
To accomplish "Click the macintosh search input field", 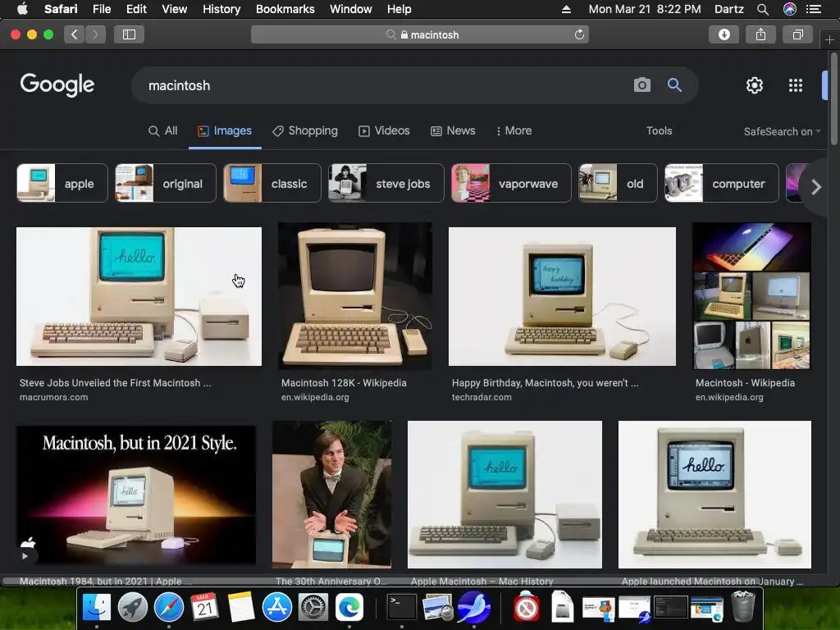I will [x=386, y=85].
